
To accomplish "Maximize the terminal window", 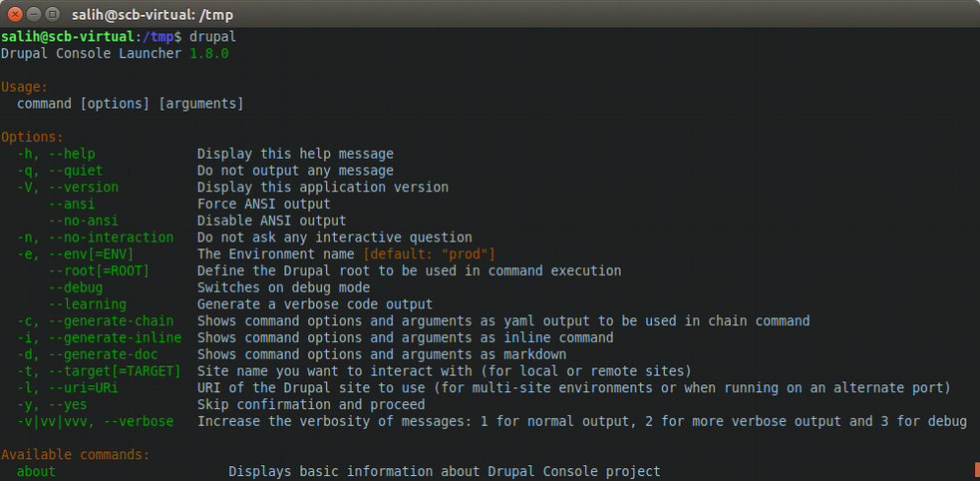I will click(53, 14).
